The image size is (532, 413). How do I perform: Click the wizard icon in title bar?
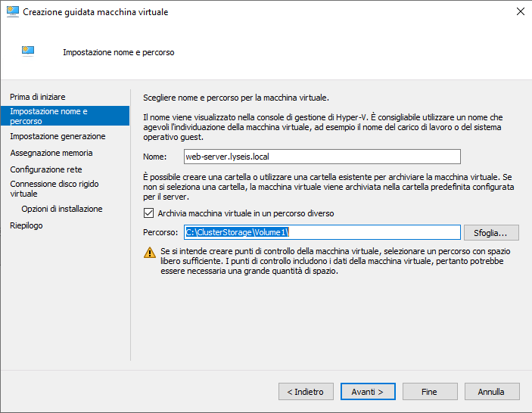pos(13,11)
